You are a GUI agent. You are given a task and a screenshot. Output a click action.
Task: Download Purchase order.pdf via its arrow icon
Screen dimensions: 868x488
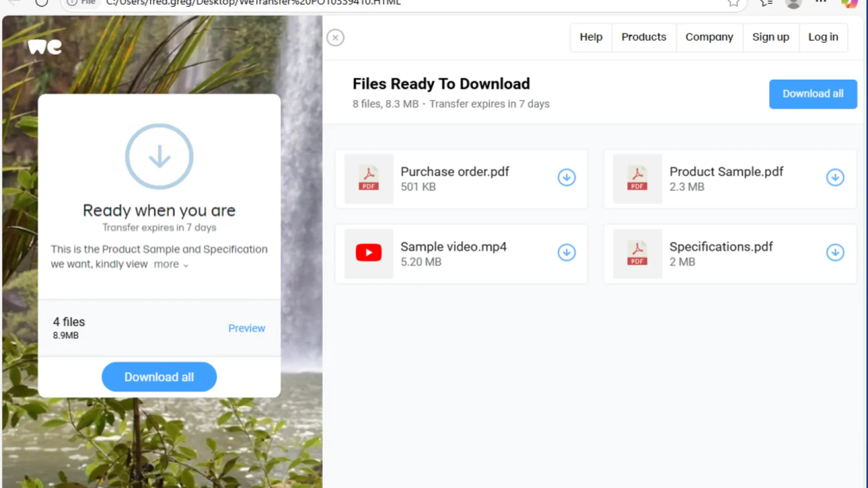(566, 177)
